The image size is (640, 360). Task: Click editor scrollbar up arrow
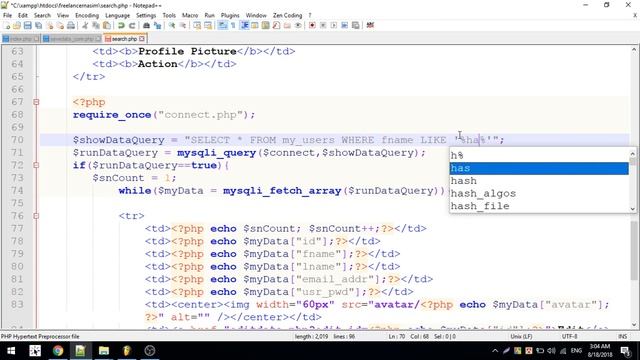point(634,50)
